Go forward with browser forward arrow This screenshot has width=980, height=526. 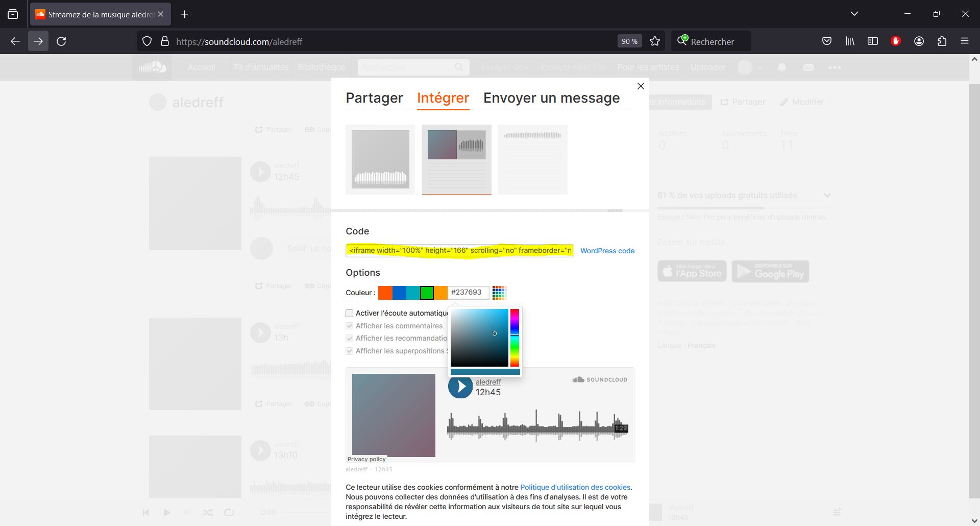tap(38, 41)
